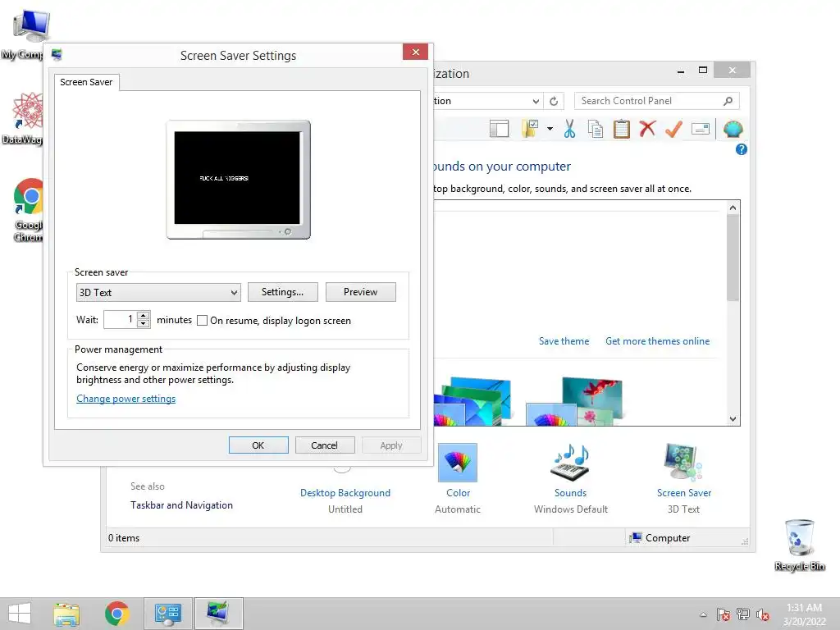
Task: Click the '0 items' status bar text
Action: pos(124,538)
